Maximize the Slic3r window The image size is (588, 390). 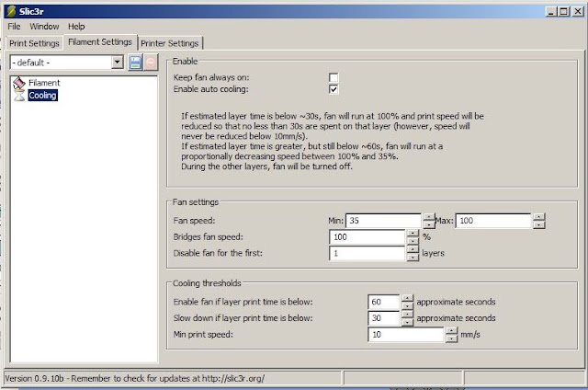[563, 12]
